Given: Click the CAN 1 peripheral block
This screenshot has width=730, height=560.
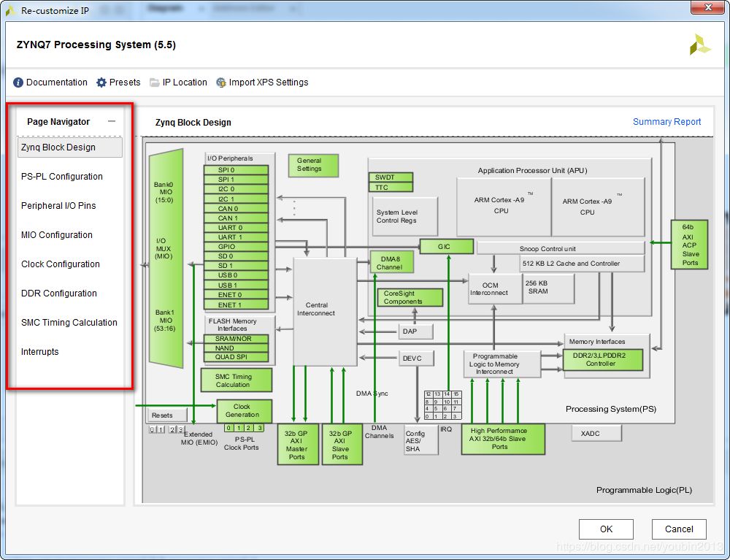Looking at the screenshot, I should click(236, 218).
